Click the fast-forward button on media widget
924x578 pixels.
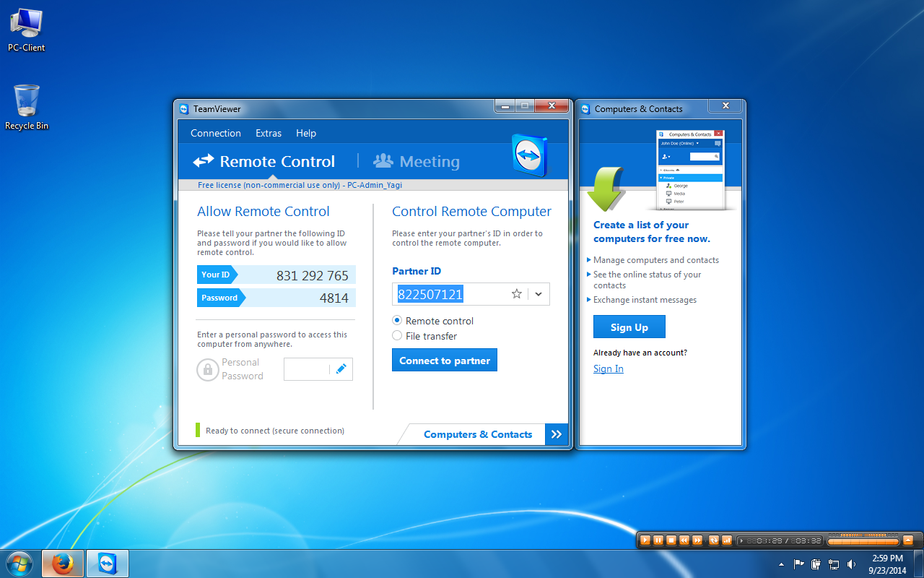[x=697, y=540]
